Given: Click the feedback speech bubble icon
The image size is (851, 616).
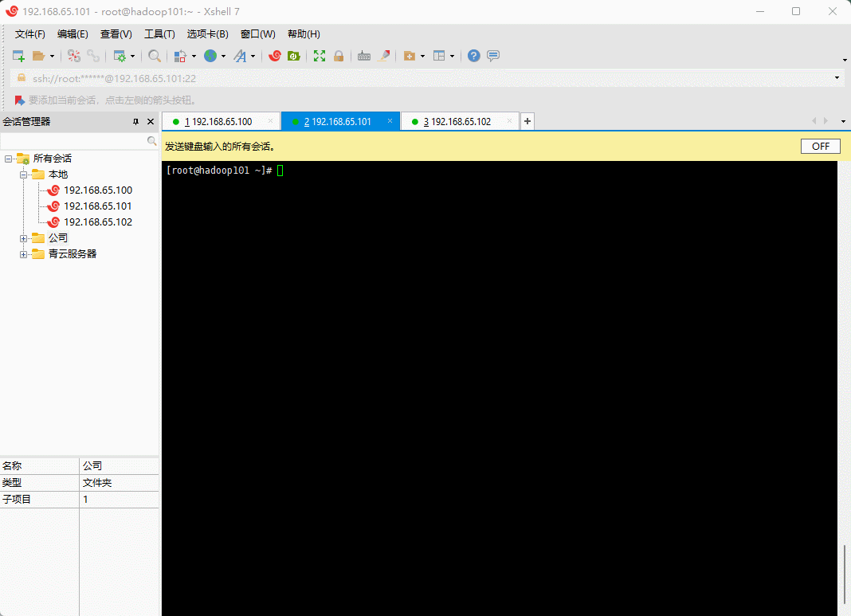Looking at the screenshot, I should point(492,56).
